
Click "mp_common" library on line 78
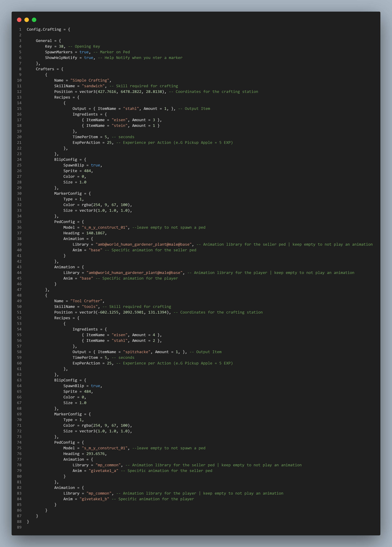pyautogui.click(x=108, y=465)
